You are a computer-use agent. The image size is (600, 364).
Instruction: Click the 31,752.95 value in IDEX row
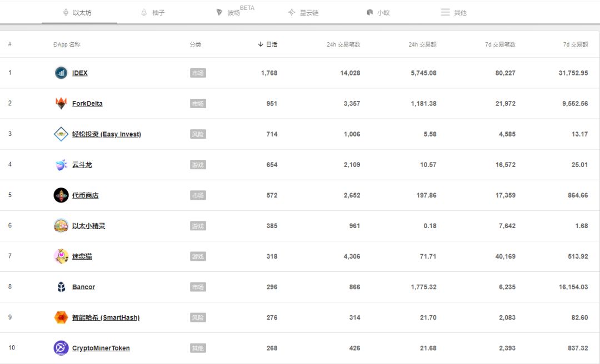click(x=573, y=73)
